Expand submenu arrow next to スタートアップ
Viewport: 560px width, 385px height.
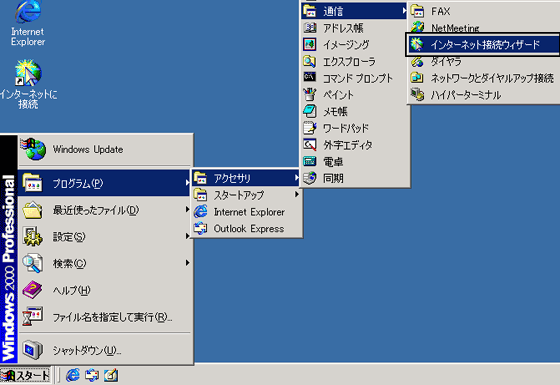[296, 194]
